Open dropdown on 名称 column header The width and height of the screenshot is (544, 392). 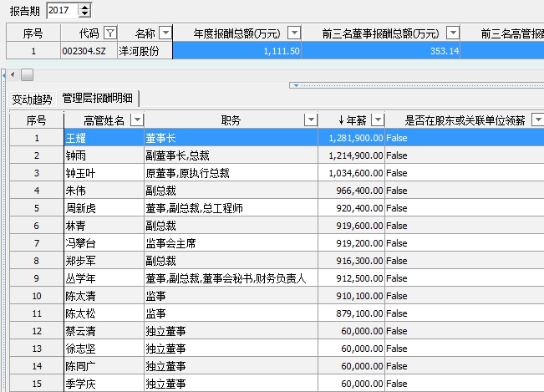click(x=165, y=33)
